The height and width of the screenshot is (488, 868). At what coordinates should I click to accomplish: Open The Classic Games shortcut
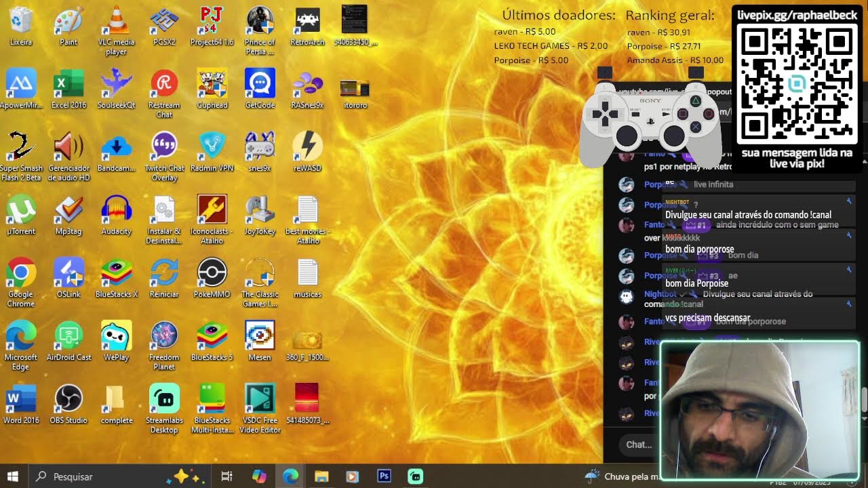click(260, 283)
